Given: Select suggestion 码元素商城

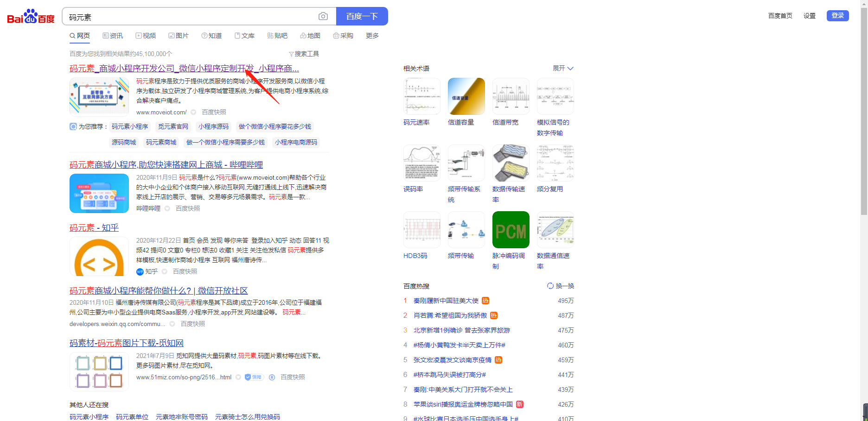Looking at the screenshot, I should pos(161,142).
